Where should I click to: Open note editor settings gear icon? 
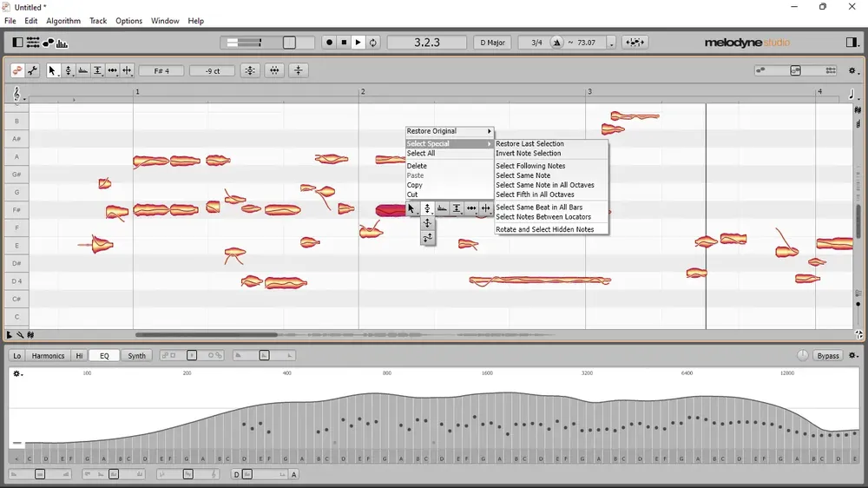click(x=852, y=70)
